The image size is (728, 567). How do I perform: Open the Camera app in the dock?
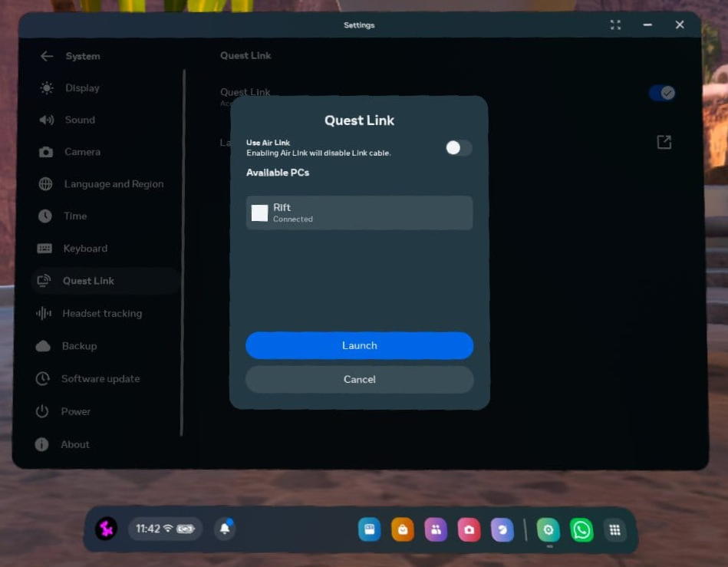point(469,529)
